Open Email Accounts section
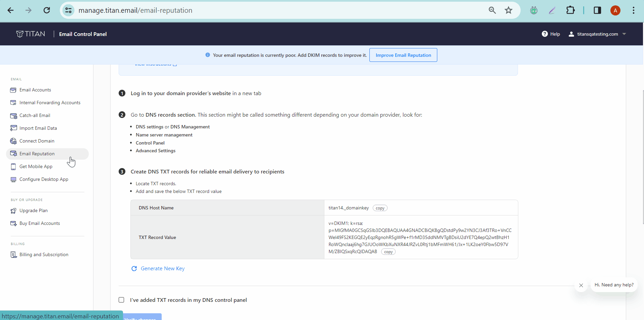Image resolution: width=644 pixels, height=320 pixels. click(35, 90)
